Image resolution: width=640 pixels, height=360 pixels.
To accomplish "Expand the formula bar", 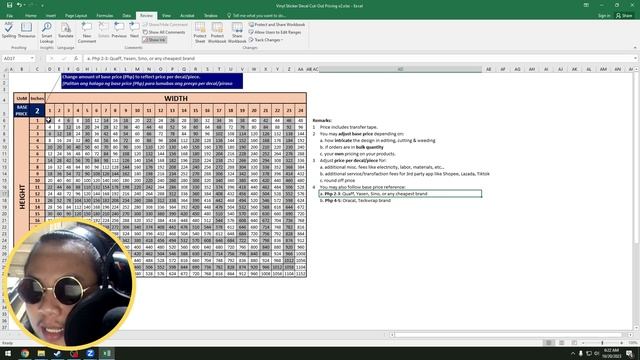I will pos(636,58).
